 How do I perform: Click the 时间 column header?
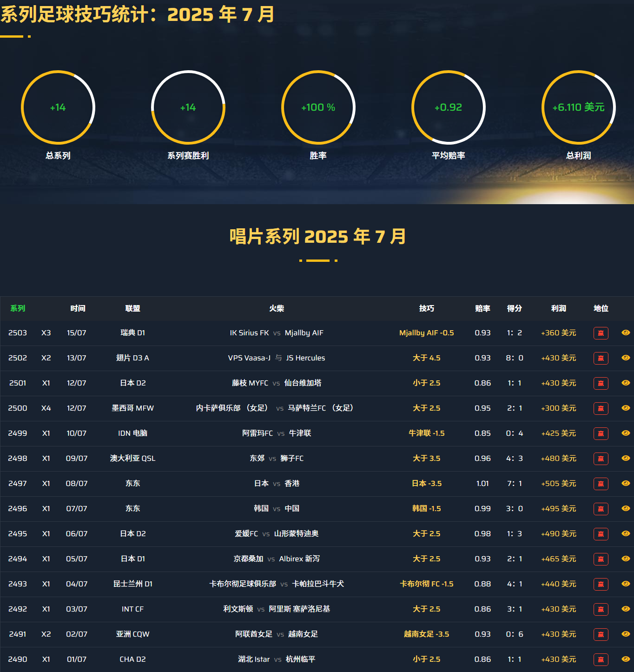[78, 308]
